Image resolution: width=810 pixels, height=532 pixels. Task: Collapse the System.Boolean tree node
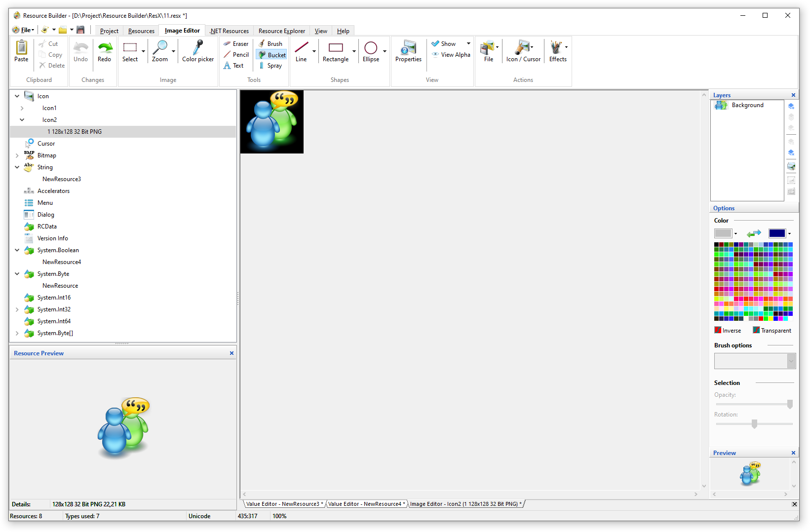point(17,250)
